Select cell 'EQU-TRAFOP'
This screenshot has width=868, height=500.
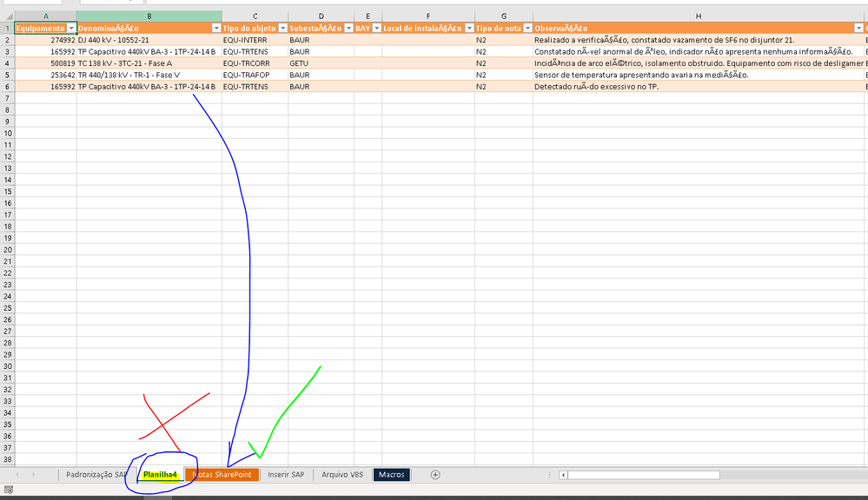coord(255,75)
